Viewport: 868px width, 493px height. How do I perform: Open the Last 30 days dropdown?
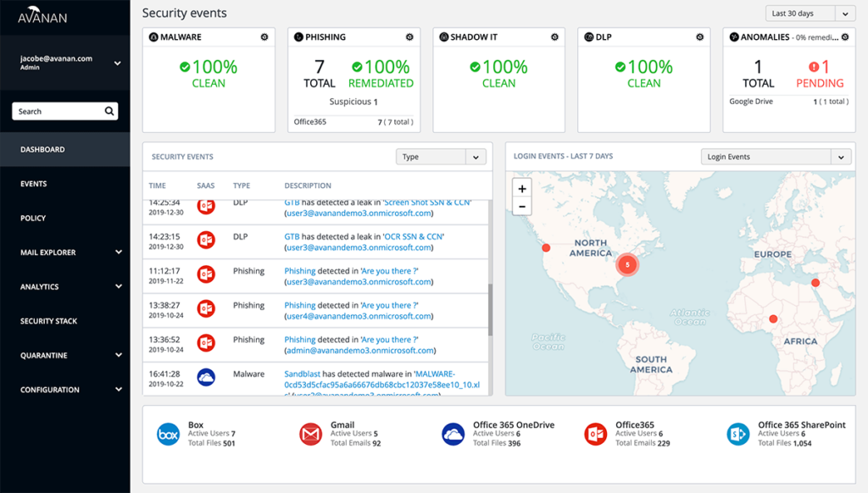[x=810, y=14]
